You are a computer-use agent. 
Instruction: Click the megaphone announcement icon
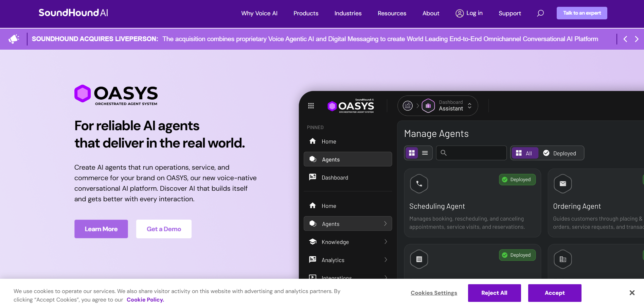coord(14,39)
